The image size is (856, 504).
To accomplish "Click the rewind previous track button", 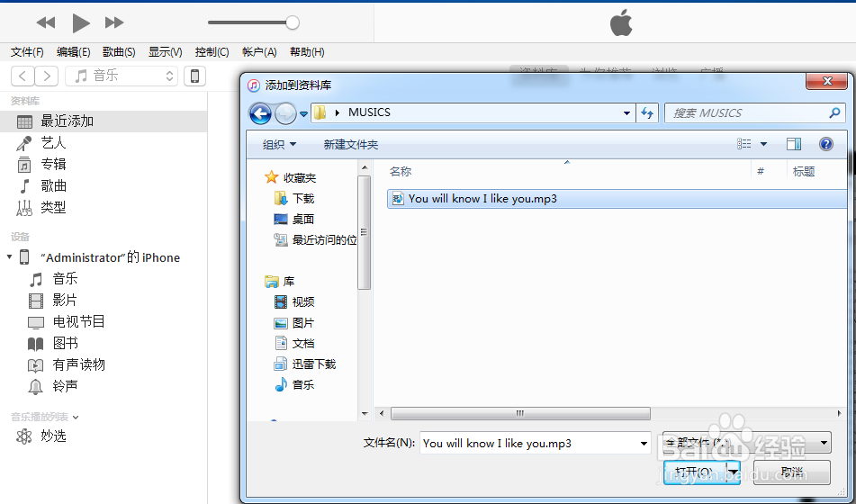I will [46, 22].
